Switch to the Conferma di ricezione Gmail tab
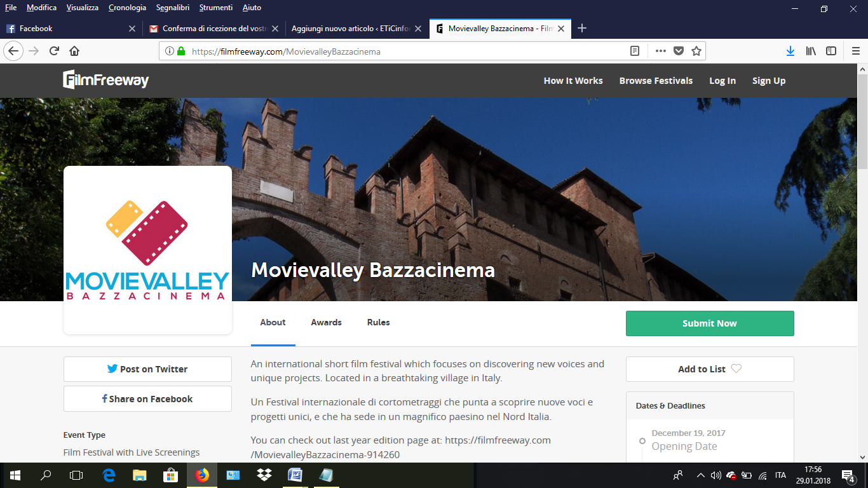Viewport: 868px width, 488px height. [213, 29]
